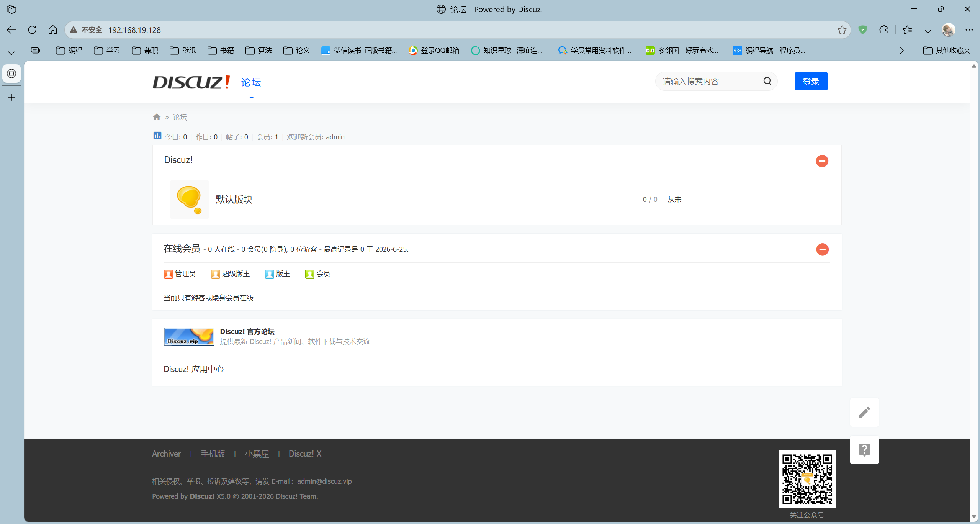
Task: Open the 论文 bookmark folder
Action: [x=296, y=51]
